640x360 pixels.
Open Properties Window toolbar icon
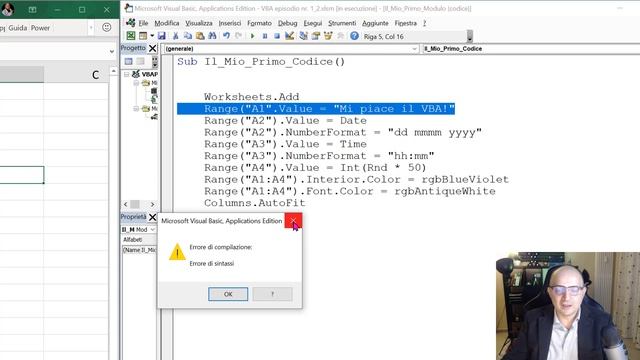coord(316,36)
